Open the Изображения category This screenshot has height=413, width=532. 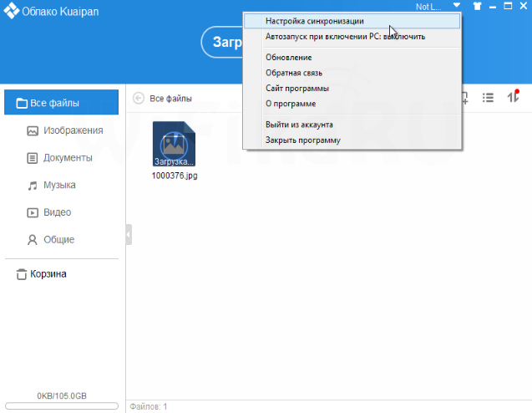(73, 130)
